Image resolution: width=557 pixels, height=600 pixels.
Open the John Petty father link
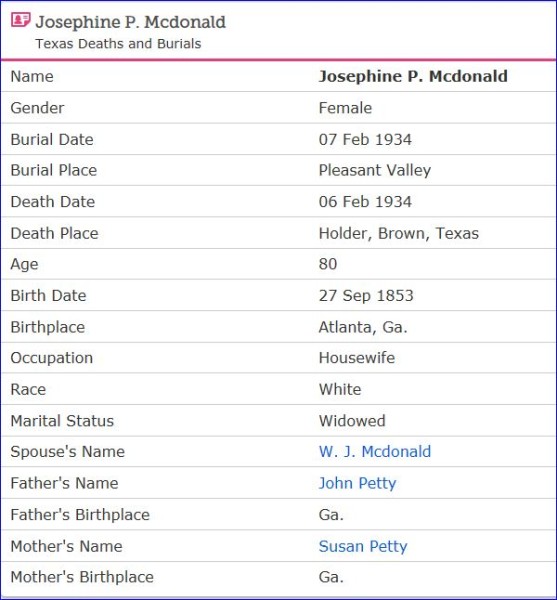(357, 483)
